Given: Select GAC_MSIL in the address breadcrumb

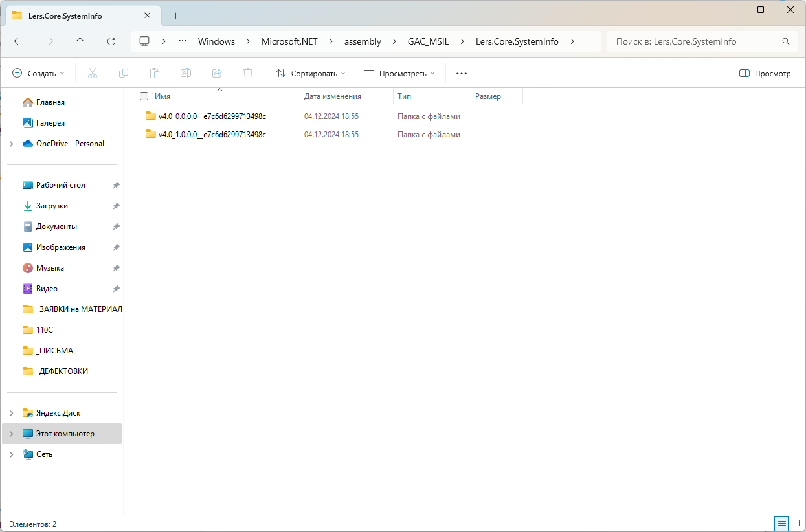Looking at the screenshot, I should [x=428, y=41].
